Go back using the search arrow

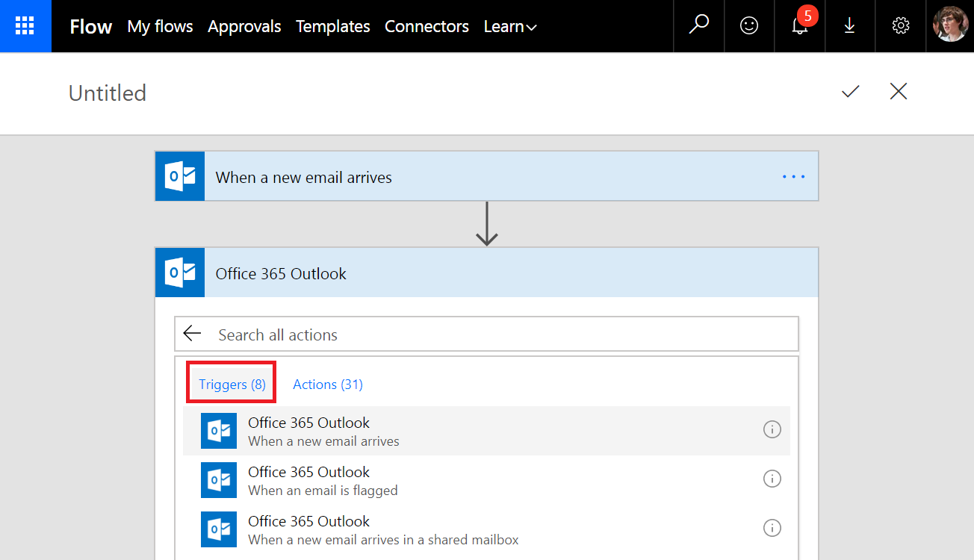tap(193, 334)
